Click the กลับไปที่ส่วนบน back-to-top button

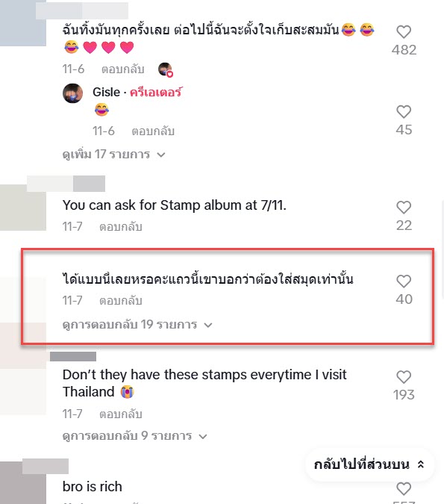click(369, 464)
